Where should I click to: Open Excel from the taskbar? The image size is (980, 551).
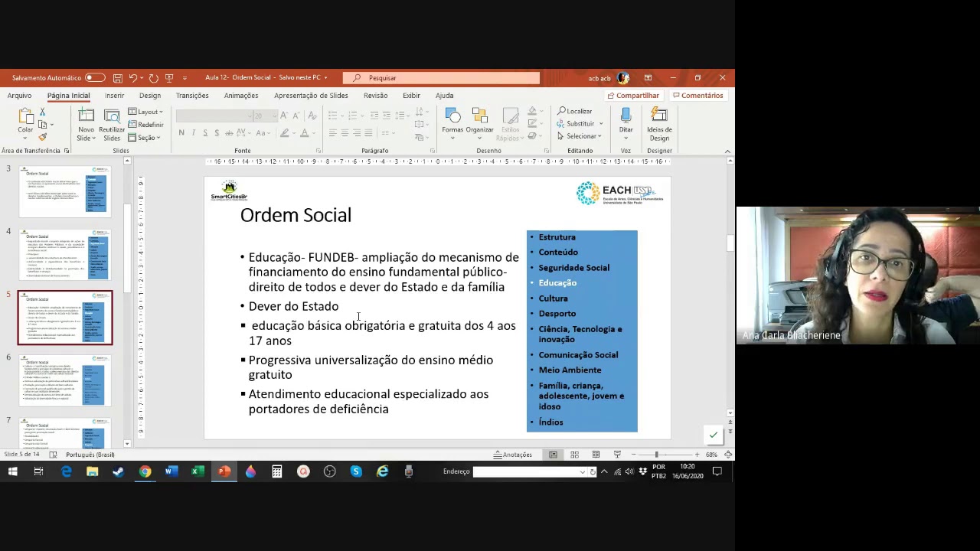coord(198,471)
